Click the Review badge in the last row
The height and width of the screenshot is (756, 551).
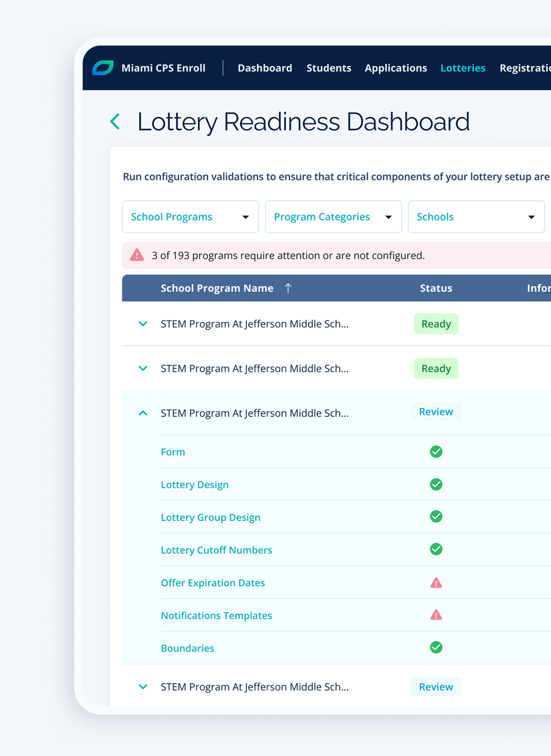(436, 687)
